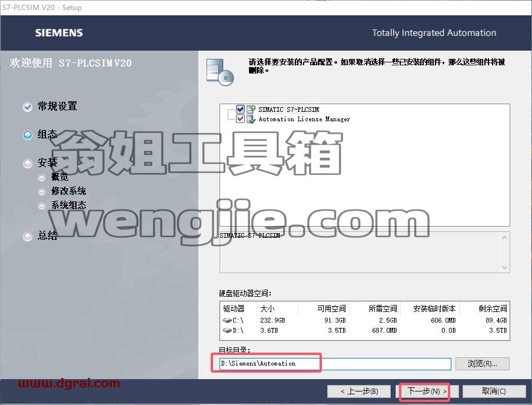532x405 pixels.
Task: Cancel setup with 取消(C) button
Action: [494, 391]
